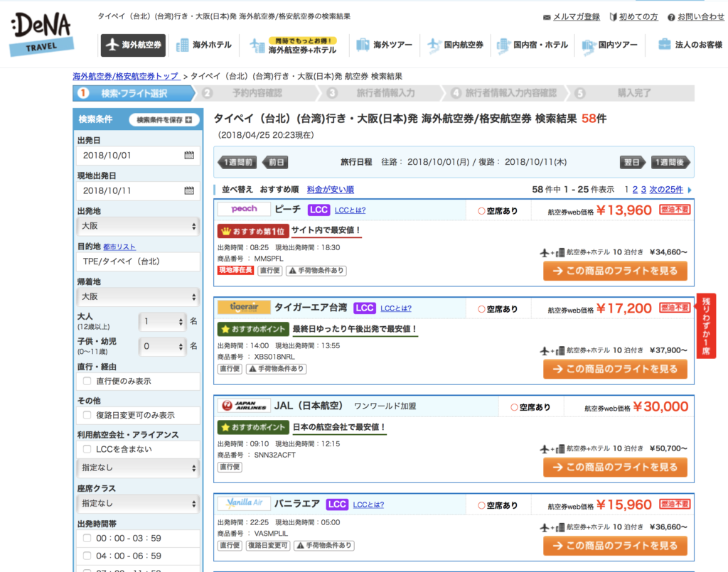Open calendar icon for 現地出発日 field

pos(189,190)
